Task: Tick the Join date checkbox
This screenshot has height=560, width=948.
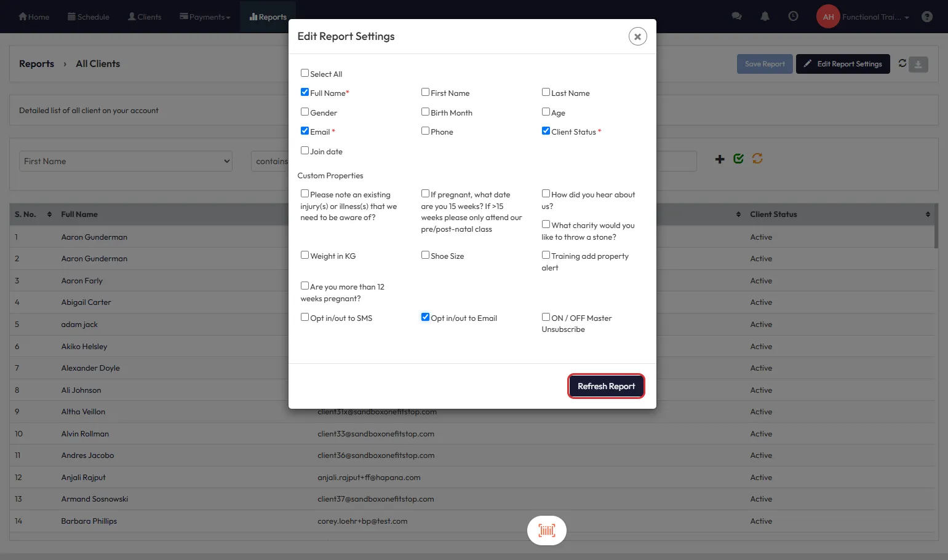Action: 305,151
